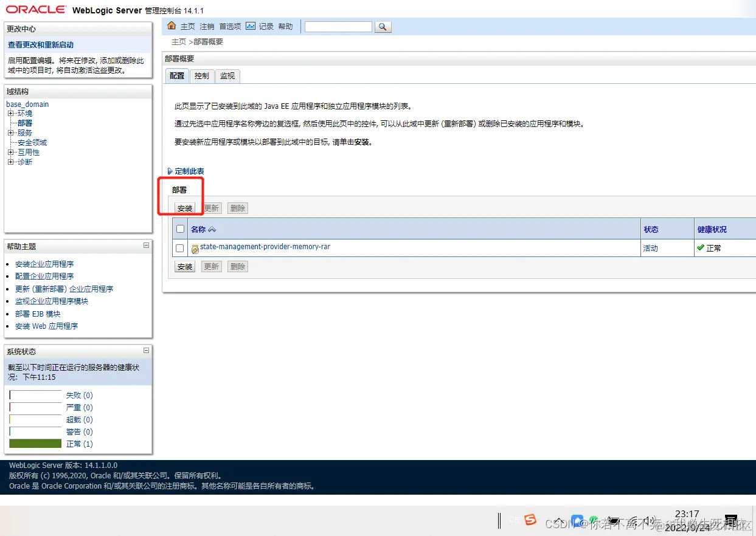Expand the 定制此表 disclosure triangle
Image resolution: width=756 pixels, height=536 pixels.
(x=170, y=171)
